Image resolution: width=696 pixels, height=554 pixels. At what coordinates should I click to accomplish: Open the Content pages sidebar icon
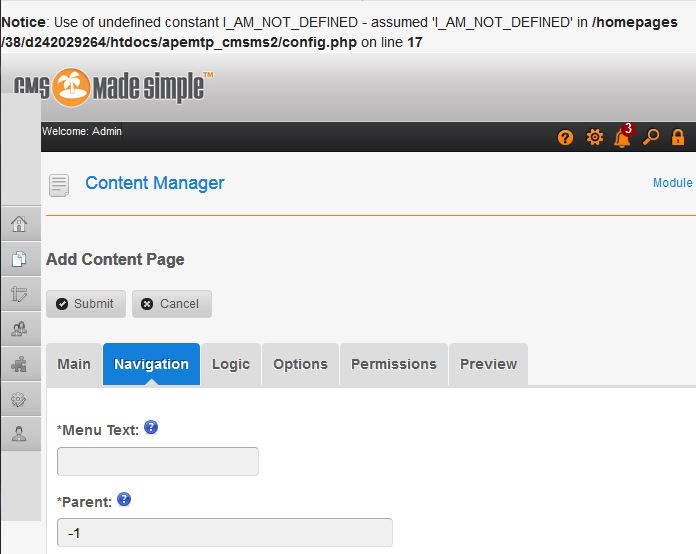click(19, 258)
